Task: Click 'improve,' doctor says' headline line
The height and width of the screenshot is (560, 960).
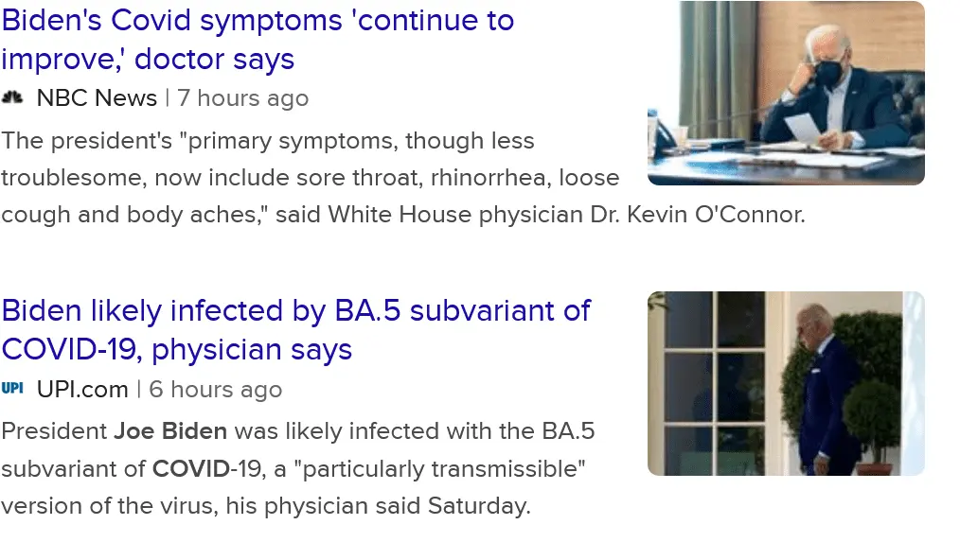Action: (x=148, y=60)
